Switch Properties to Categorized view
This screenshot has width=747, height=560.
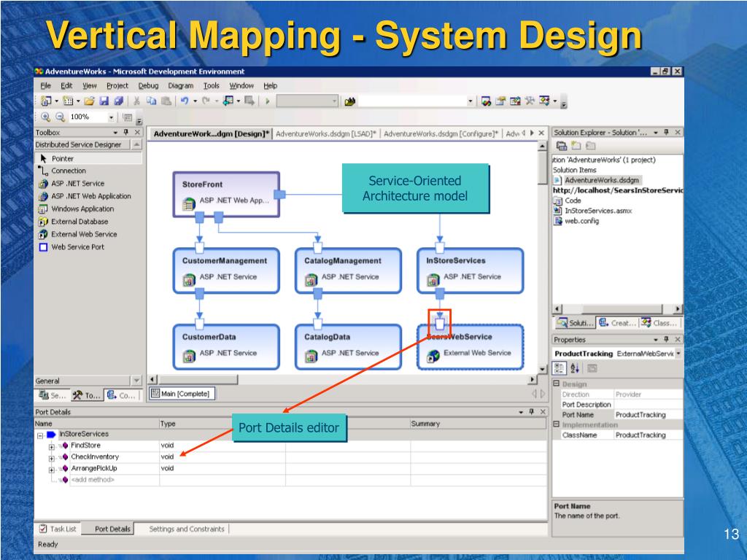click(560, 368)
